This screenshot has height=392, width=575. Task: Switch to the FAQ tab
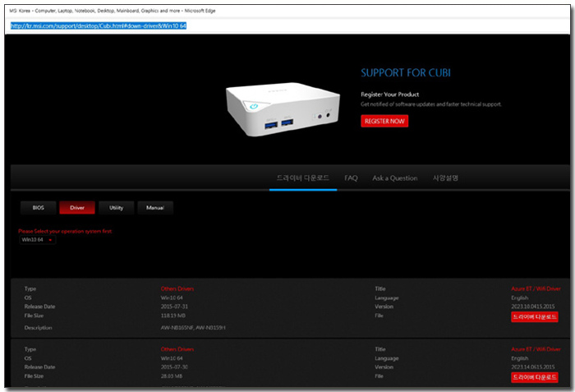click(x=351, y=178)
